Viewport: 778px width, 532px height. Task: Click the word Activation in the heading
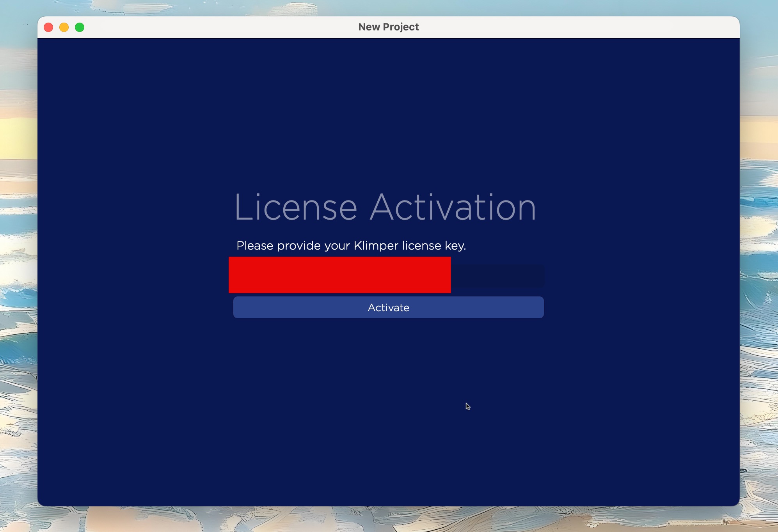(453, 207)
